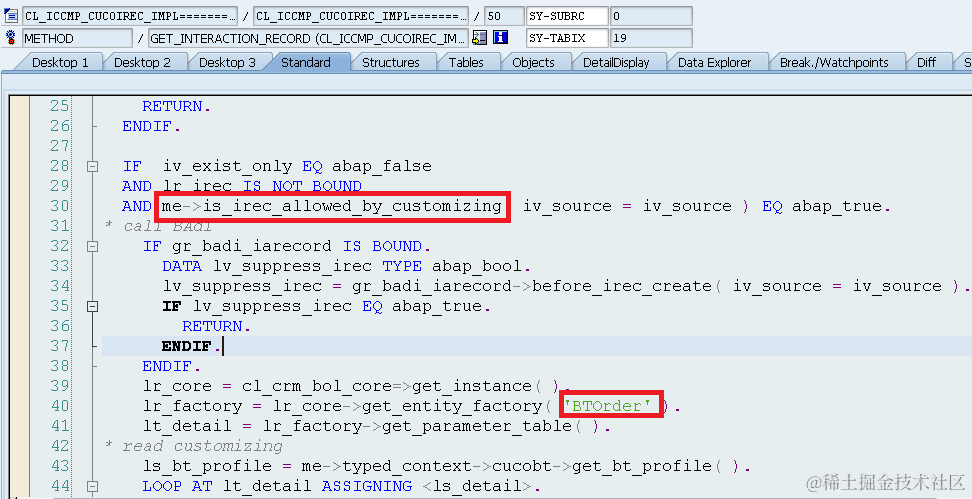Open the Data Explorer tab
This screenshot has width=972, height=499.
(714, 62)
